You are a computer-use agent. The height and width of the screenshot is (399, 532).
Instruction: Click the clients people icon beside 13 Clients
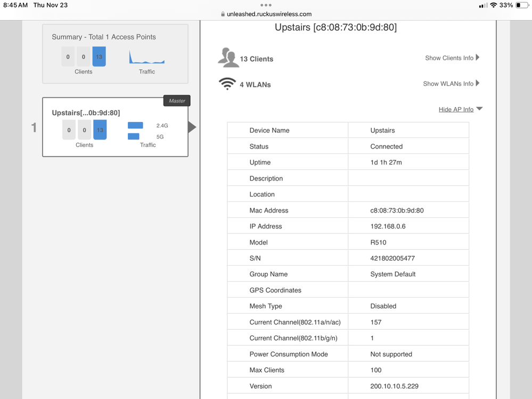click(228, 58)
